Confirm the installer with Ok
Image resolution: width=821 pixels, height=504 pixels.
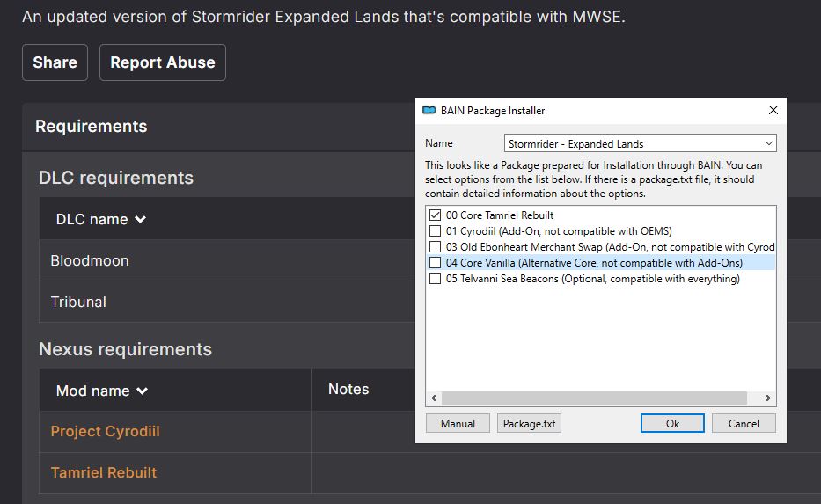(672, 423)
